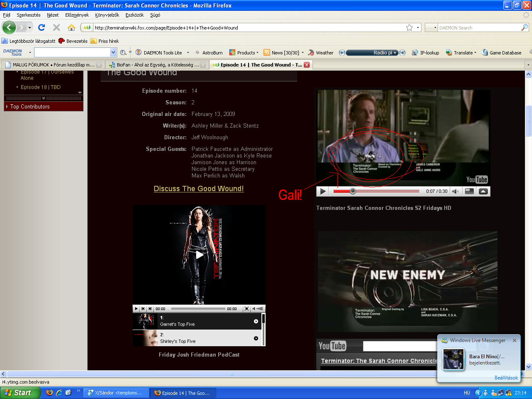Switch to the MALUG FÓRUMOK tab
The width and height of the screenshot is (532, 399).
(53, 65)
